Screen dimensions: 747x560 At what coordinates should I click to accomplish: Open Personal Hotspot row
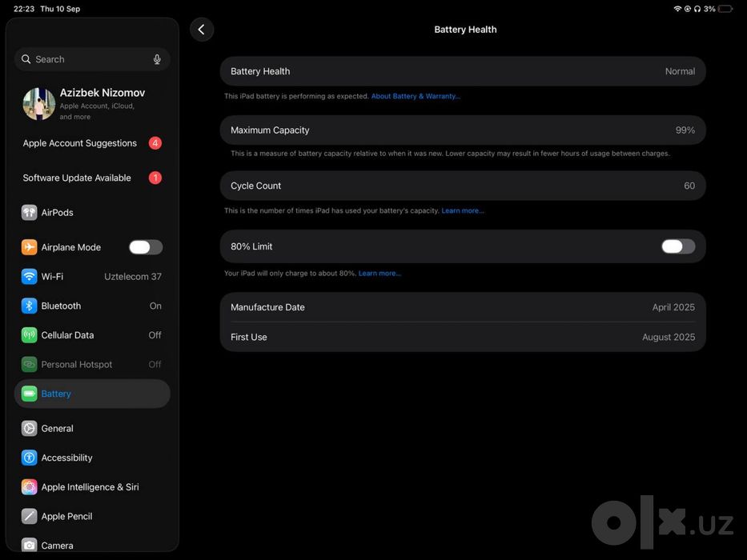click(92, 364)
